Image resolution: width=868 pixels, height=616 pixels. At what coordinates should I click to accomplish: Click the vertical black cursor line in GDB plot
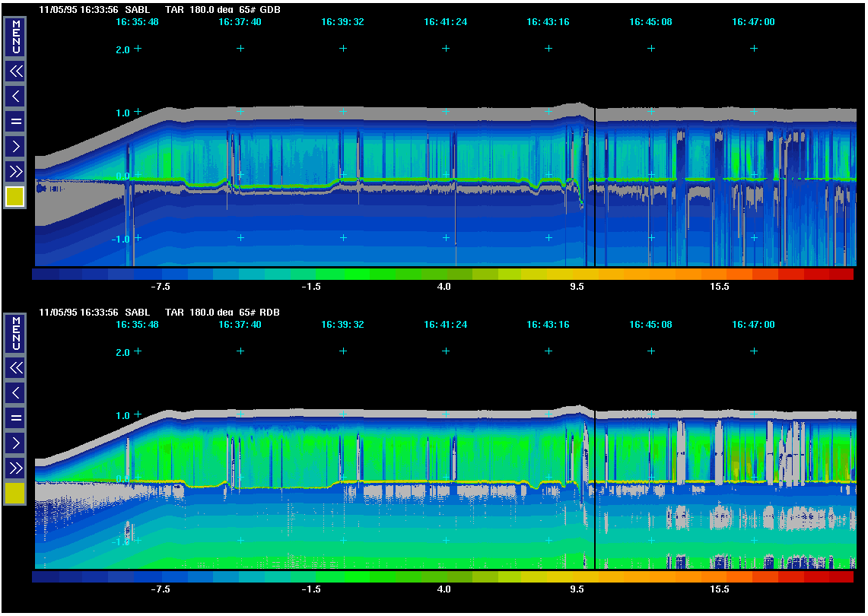[594, 190]
